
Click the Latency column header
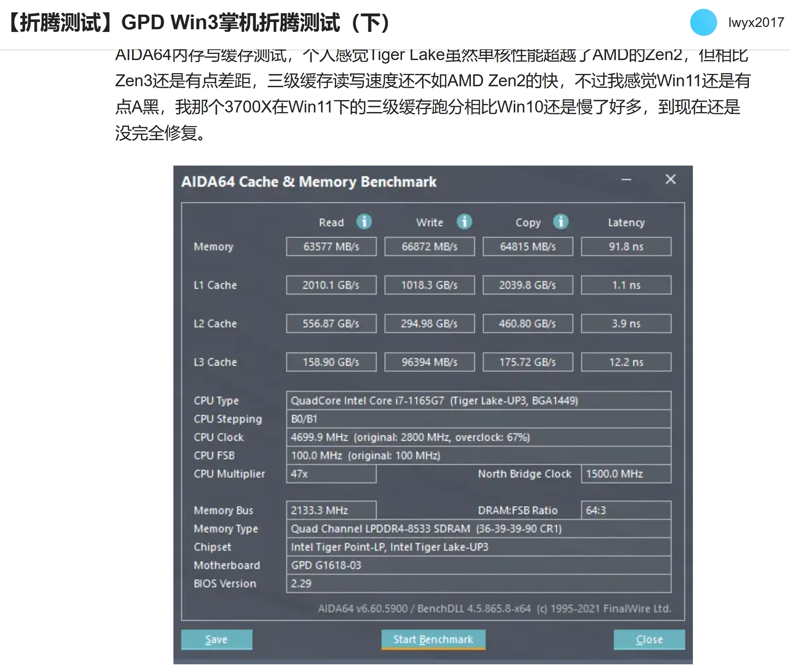tap(626, 223)
